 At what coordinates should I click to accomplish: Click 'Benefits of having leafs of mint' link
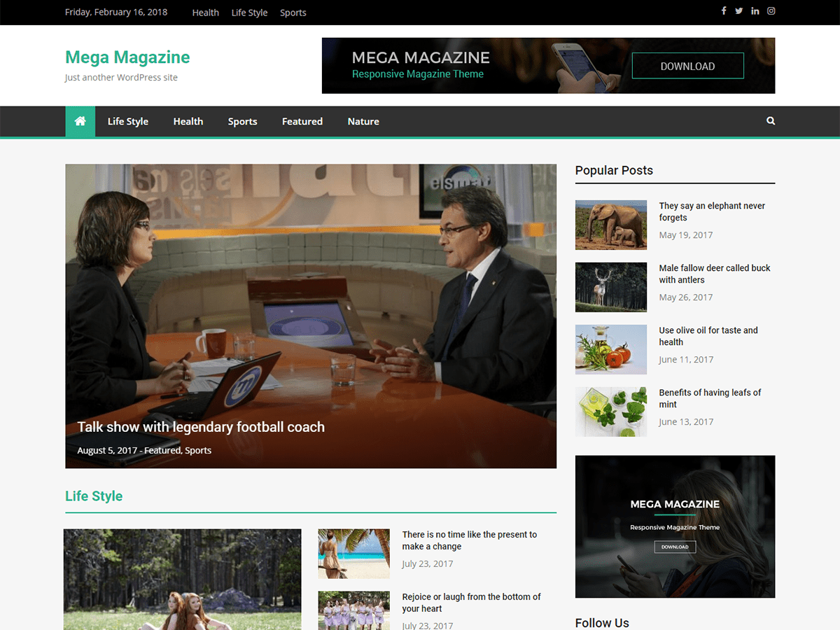[710, 398]
